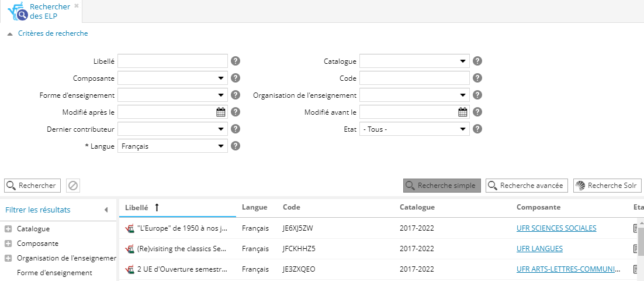Open calendar picker for Modifié après le
Viewport: 644px width, 281px height.
click(221, 112)
